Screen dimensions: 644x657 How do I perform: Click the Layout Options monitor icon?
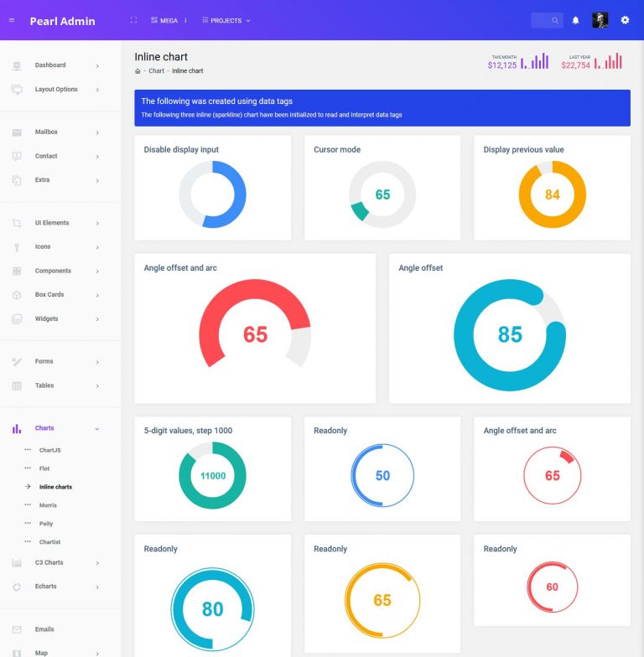click(x=17, y=90)
